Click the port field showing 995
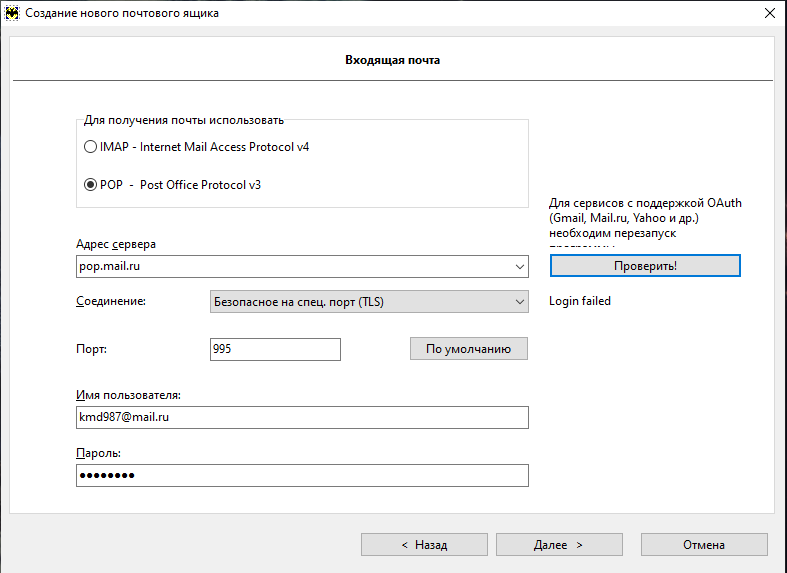 (x=275, y=349)
